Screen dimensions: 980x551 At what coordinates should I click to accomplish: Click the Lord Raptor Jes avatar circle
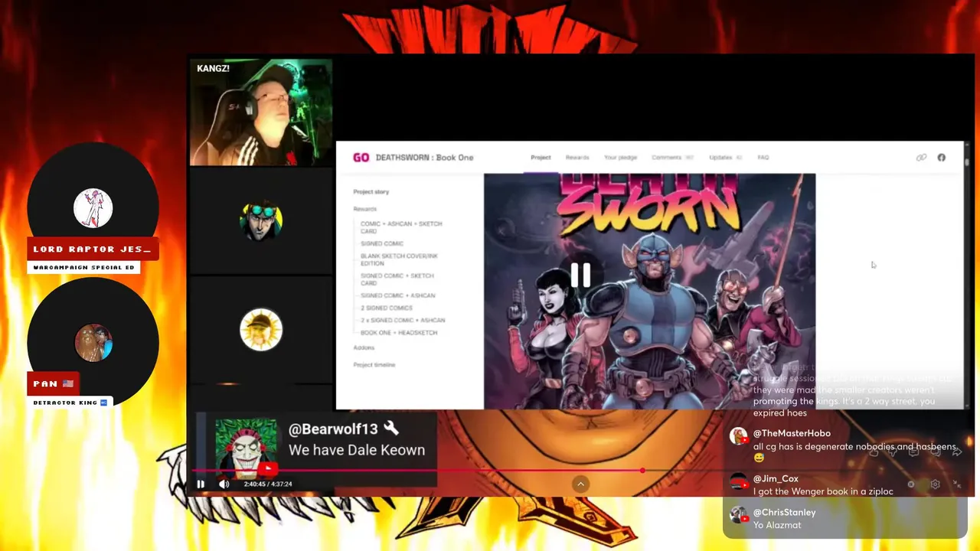(93, 207)
